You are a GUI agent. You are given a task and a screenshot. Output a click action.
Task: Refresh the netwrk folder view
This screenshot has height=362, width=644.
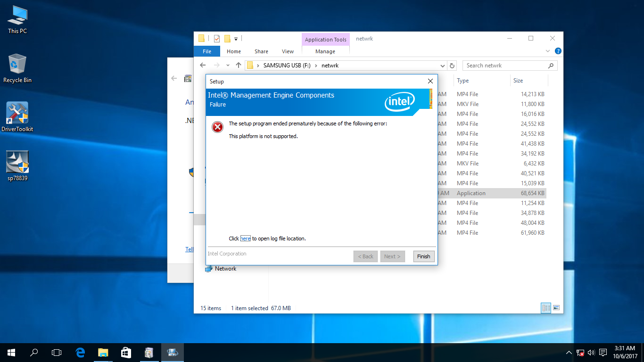(x=453, y=66)
